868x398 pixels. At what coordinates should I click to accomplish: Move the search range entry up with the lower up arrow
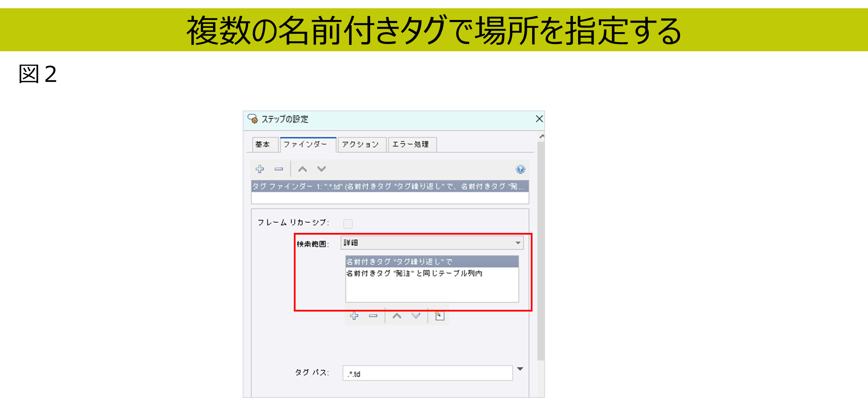pyautogui.click(x=397, y=316)
